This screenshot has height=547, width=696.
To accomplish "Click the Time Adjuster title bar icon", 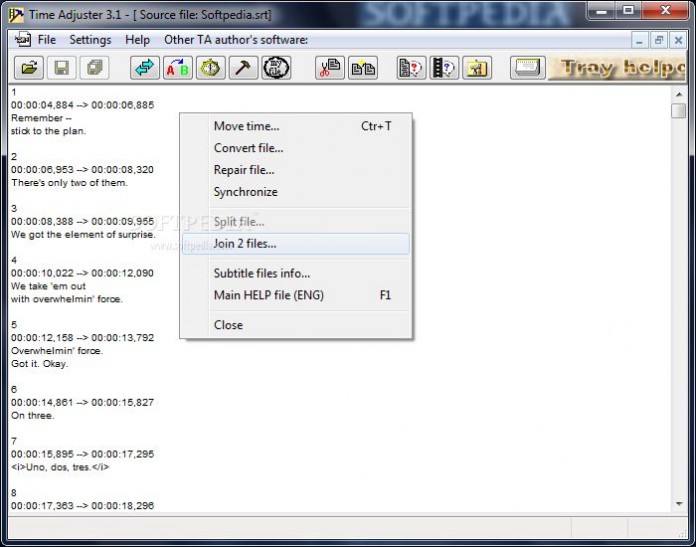I will (16, 15).
